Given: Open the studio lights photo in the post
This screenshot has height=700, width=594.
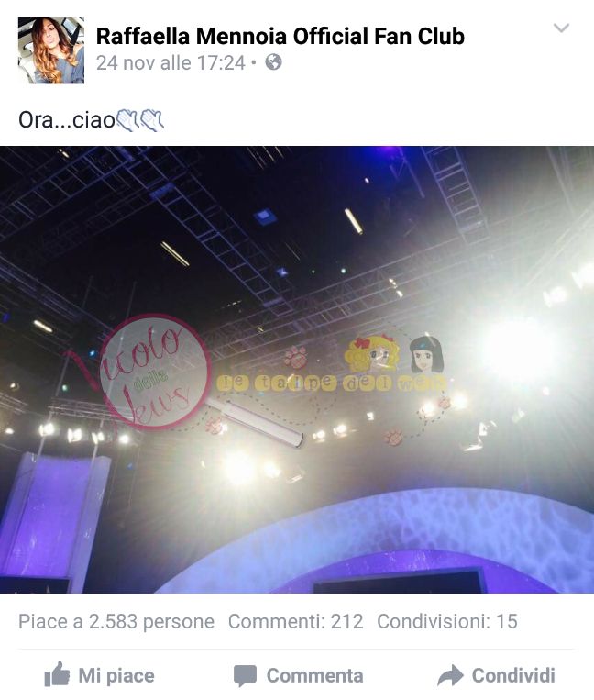Looking at the screenshot, I should tap(297, 370).
